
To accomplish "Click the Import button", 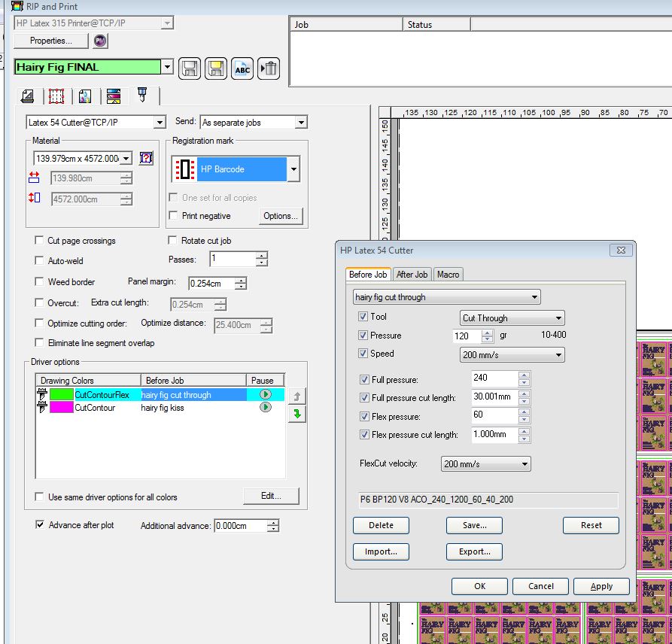I will pyautogui.click(x=381, y=552).
